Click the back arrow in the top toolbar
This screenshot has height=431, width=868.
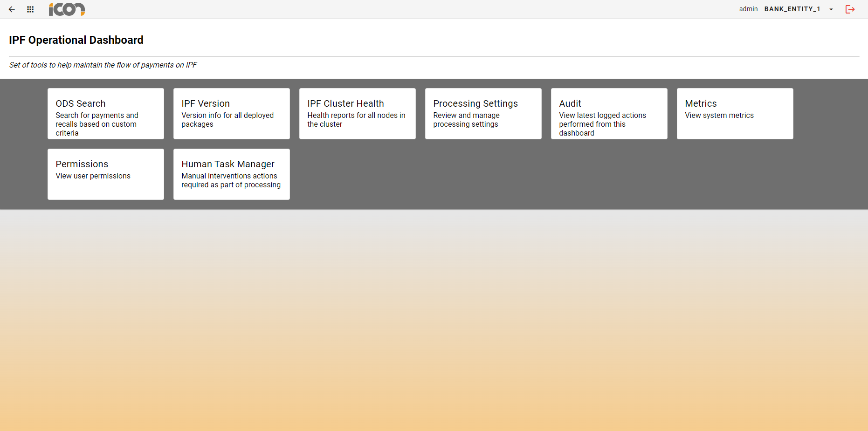(12, 9)
